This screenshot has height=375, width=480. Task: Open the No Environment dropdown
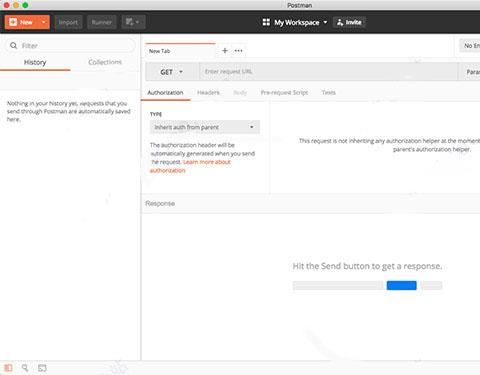coord(470,46)
